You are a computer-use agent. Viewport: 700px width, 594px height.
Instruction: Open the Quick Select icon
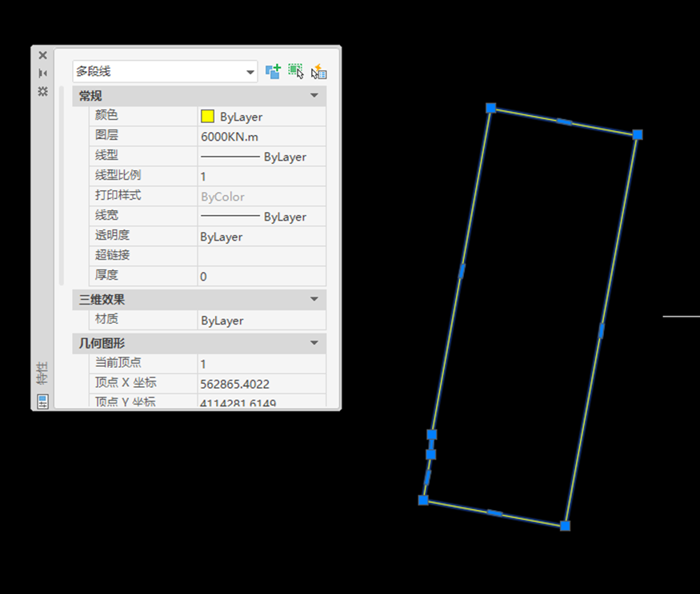point(318,71)
